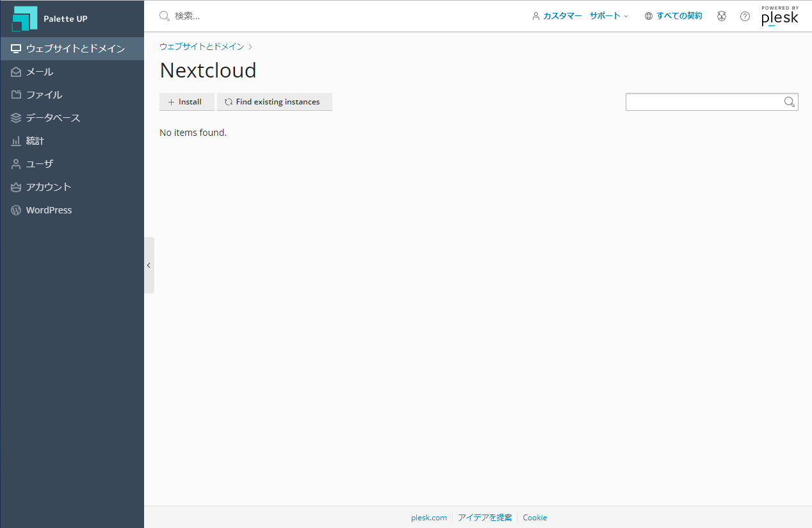Viewport: 812px width, 528px height.
Task: Follow the ウェブサイトとドメイン breadcrumb link
Action: (202, 47)
